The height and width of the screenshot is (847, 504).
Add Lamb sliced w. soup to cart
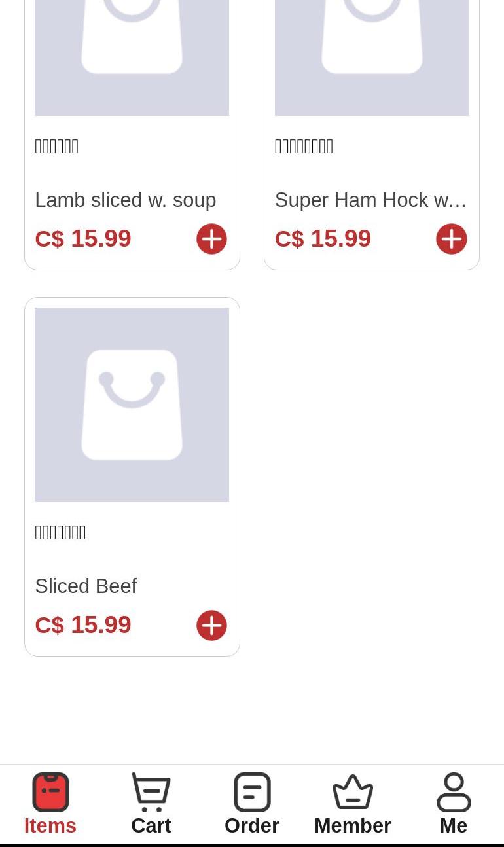point(211,239)
